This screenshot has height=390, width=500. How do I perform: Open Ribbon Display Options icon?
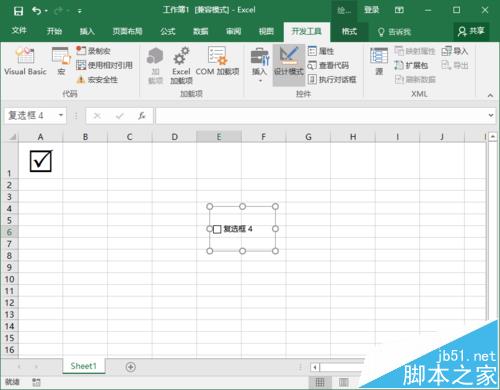pos(399,10)
